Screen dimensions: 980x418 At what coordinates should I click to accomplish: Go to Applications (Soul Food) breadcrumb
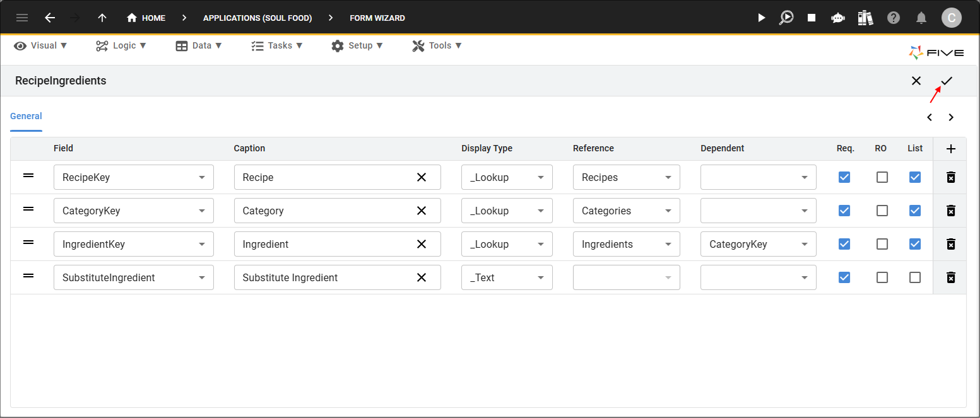[x=257, y=18]
